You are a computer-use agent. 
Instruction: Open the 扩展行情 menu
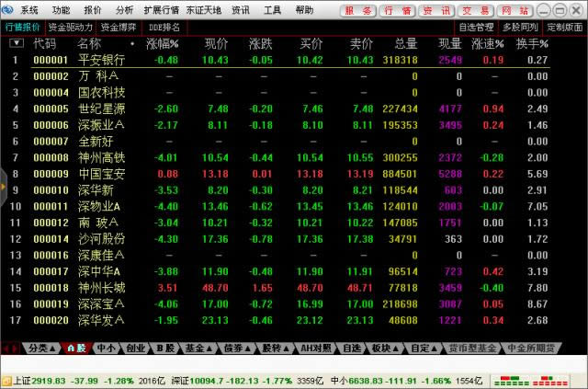pos(161,9)
